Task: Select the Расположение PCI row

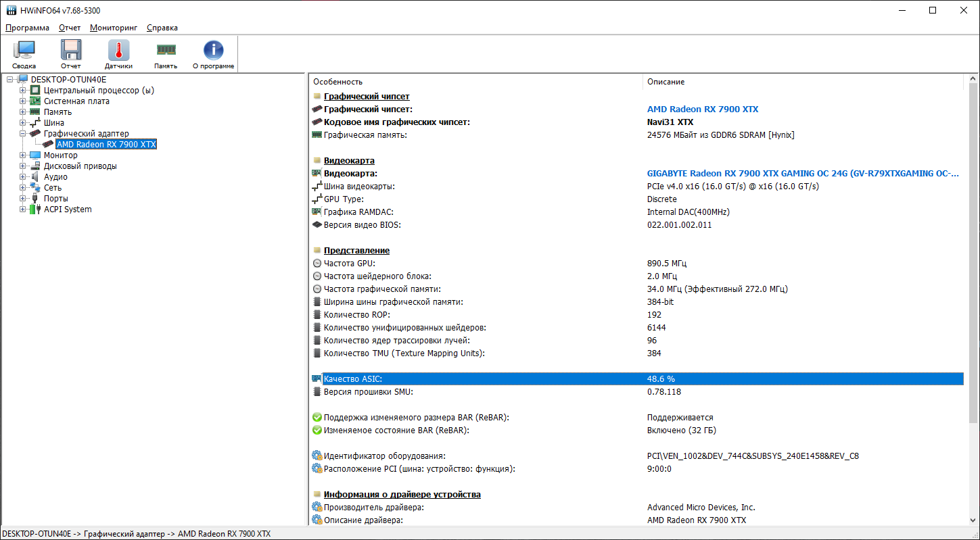Action: pyautogui.click(x=636, y=469)
